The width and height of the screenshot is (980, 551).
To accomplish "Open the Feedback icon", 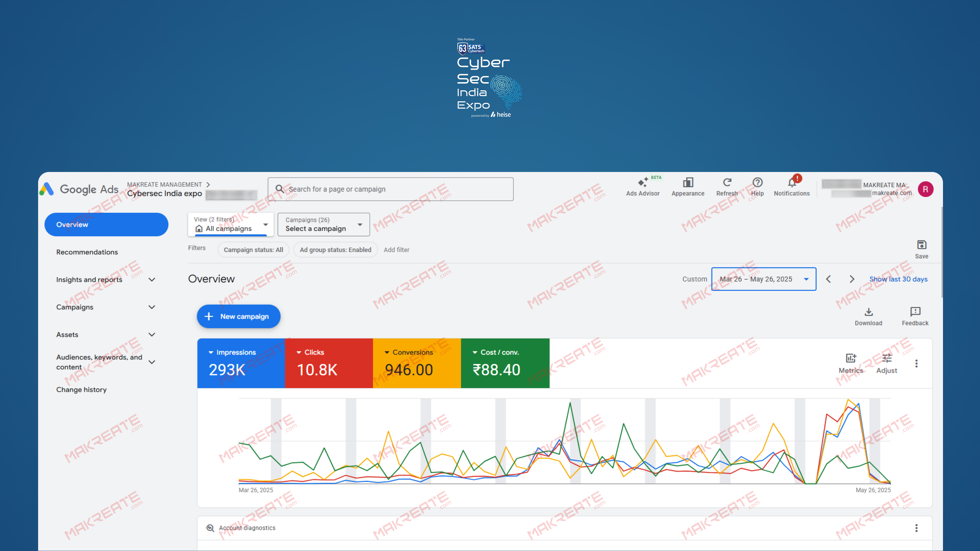I will (x=915, y=312).
